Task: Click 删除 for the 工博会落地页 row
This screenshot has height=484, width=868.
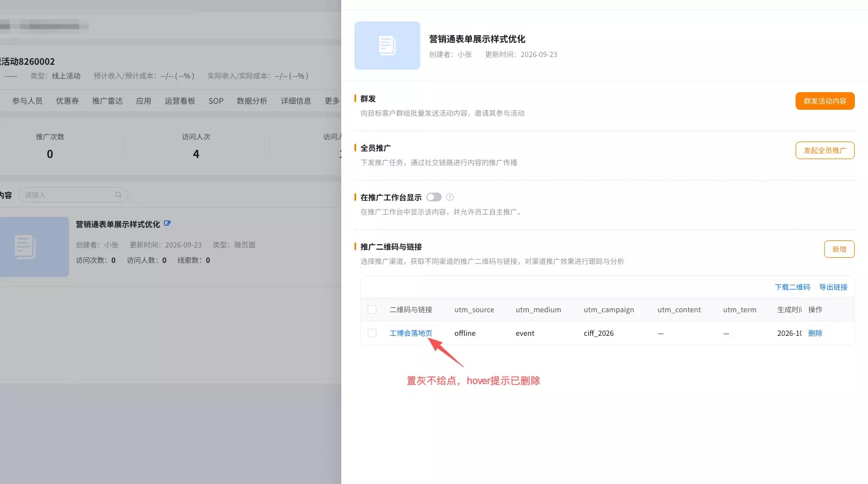Action: pyautogui.click(x=815, y=333)
